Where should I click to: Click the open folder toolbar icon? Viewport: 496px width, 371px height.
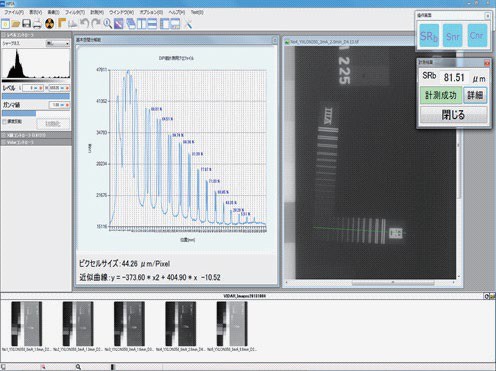15,24
